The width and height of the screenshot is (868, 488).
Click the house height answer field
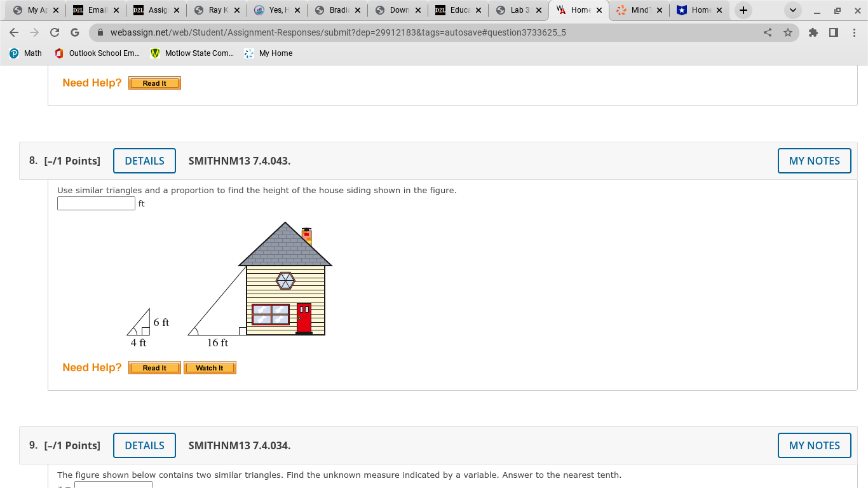(x=96, y=203)
